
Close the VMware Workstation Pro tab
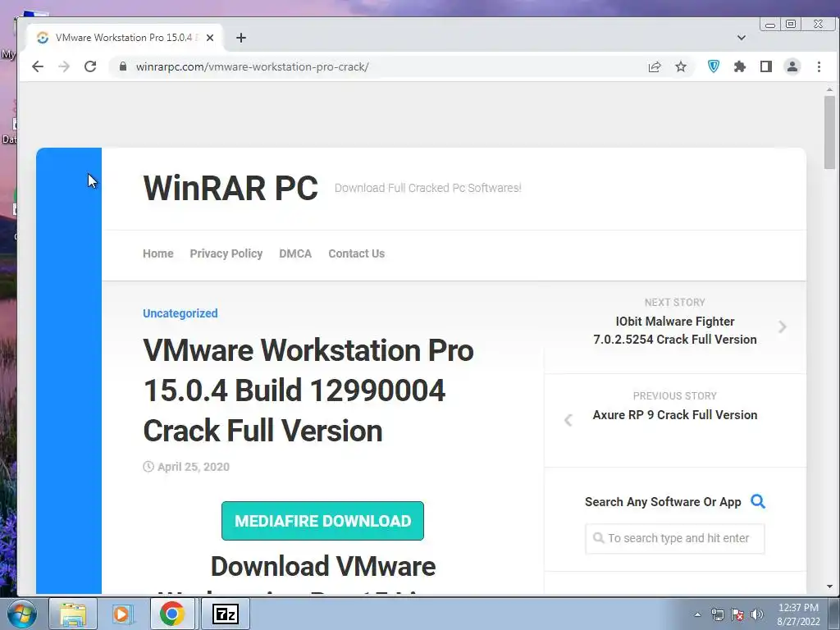pos(210,38)
